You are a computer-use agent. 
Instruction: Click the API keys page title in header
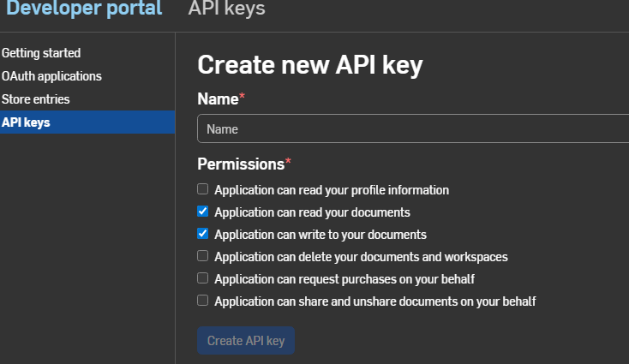(226, 8)
